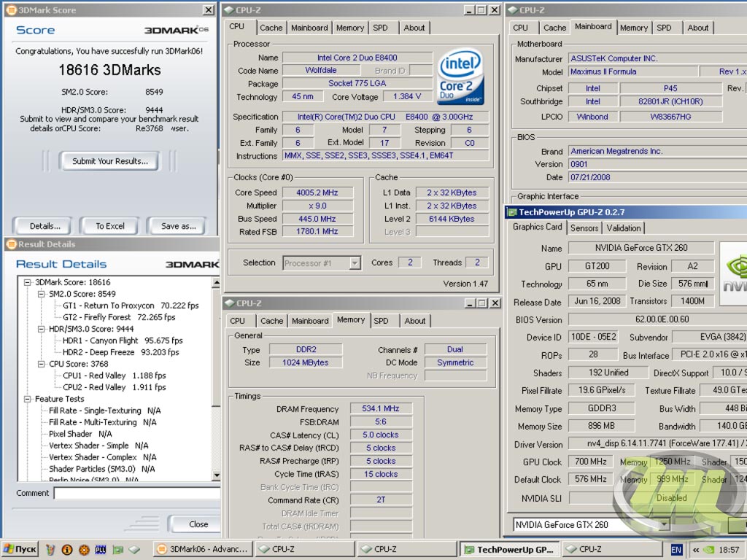Image resolution: width=747 pixels, height=560 pixels.
Task: Collapse the HDR/SM3.0 Score: 9444 node
Action: 42,329
